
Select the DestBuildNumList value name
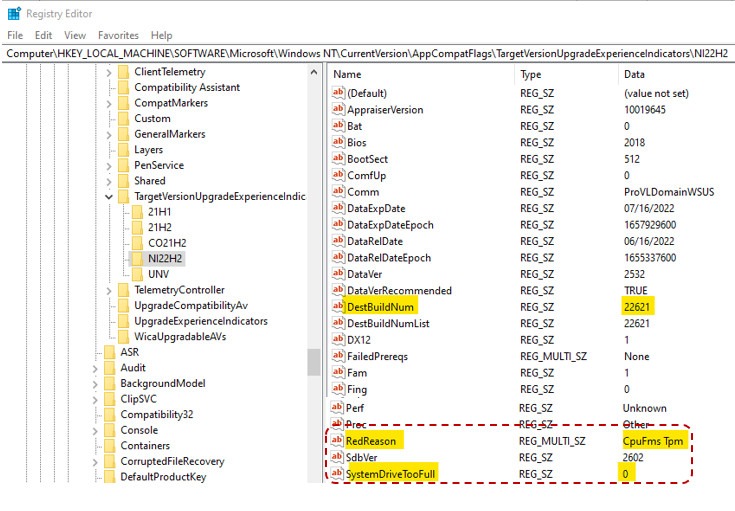click(388, 323)
